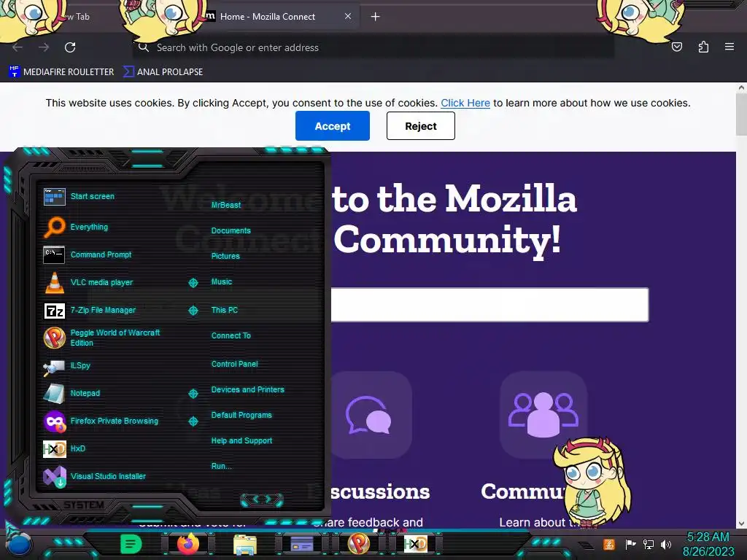Open green notes app in taskbar
This screenshot has height=560, width=747.
pos(131,544)
